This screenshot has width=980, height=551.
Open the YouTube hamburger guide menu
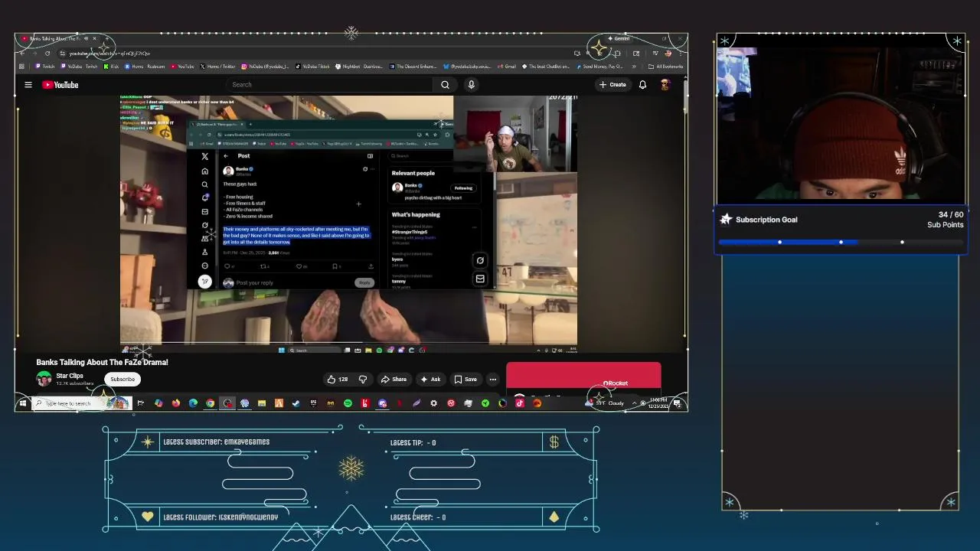tap(28, 85)
